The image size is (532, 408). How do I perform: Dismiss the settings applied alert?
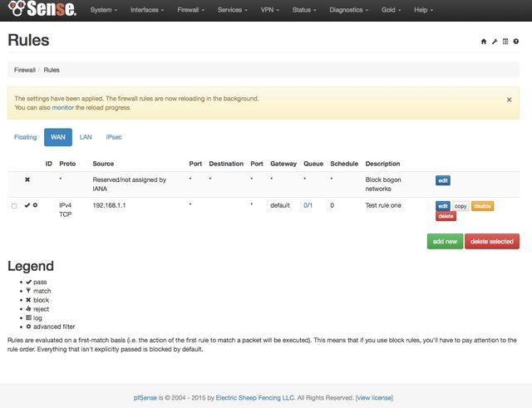click(509, 99)
